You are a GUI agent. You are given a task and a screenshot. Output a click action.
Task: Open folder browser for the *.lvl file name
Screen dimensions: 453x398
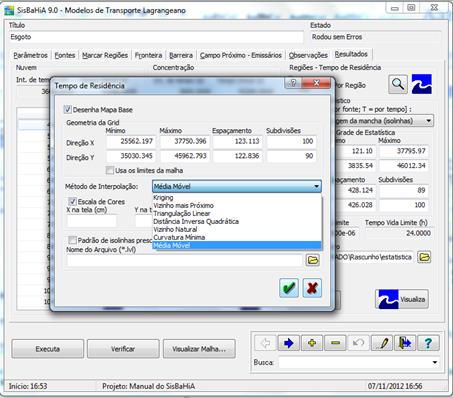pos(313,260)
